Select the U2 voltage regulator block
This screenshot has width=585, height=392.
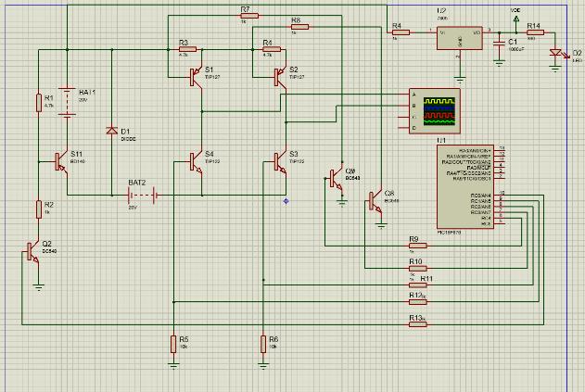click(460, 38)
